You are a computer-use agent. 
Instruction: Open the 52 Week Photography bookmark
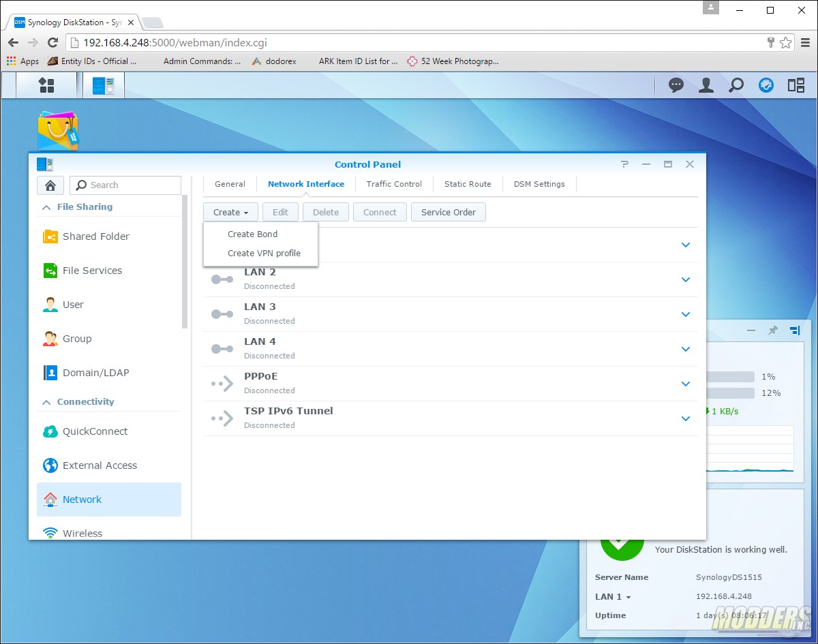453,61
